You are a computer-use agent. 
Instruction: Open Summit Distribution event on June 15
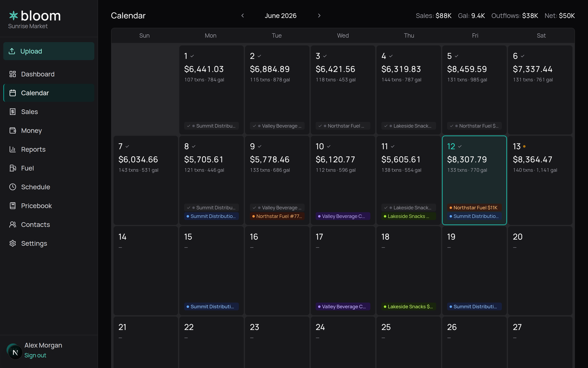[211, 307]
